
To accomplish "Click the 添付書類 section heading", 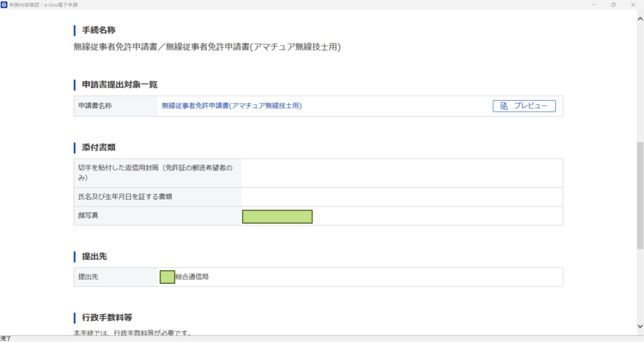I will click(99, 147).
